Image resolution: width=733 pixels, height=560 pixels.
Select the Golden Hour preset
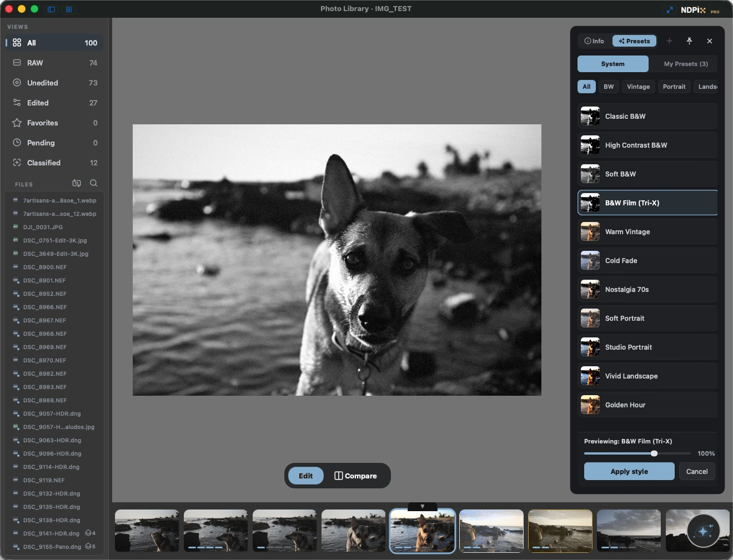[x=647, y=405]
